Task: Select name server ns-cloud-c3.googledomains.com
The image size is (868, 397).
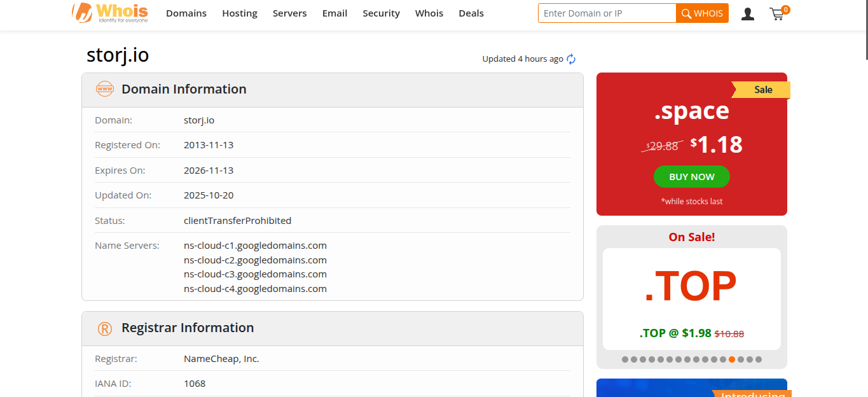Action: pyautogui.click(x=255, y=274)
